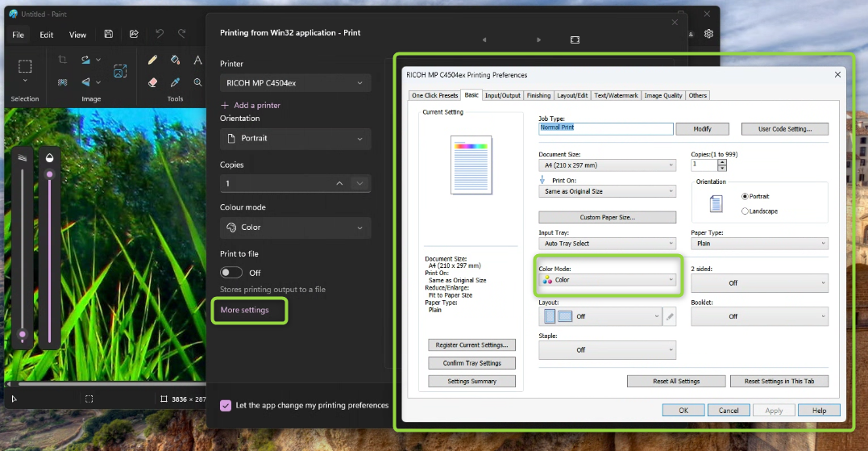Screen dimensions: 868x451
Task: Select the Text tool
Action: [x=197, y=60]
